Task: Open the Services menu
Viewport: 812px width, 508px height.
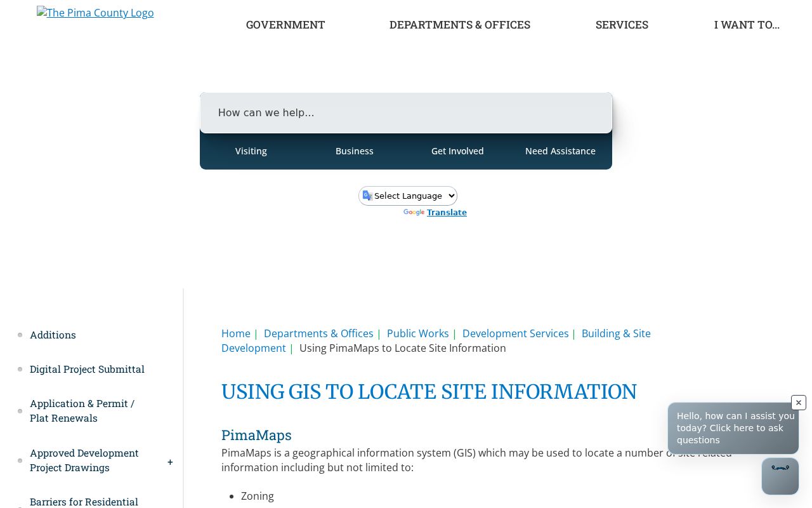Action: (622, 25)
